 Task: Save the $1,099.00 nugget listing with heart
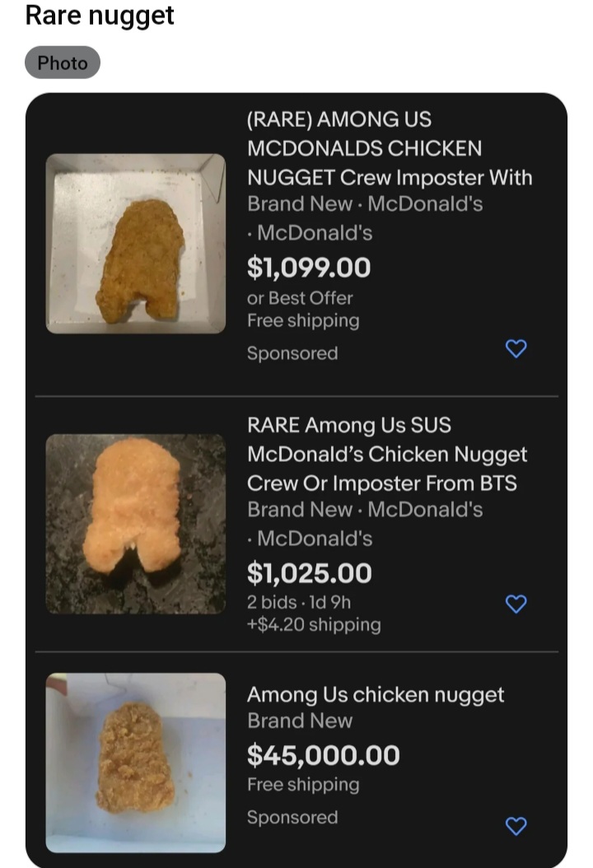516,349
